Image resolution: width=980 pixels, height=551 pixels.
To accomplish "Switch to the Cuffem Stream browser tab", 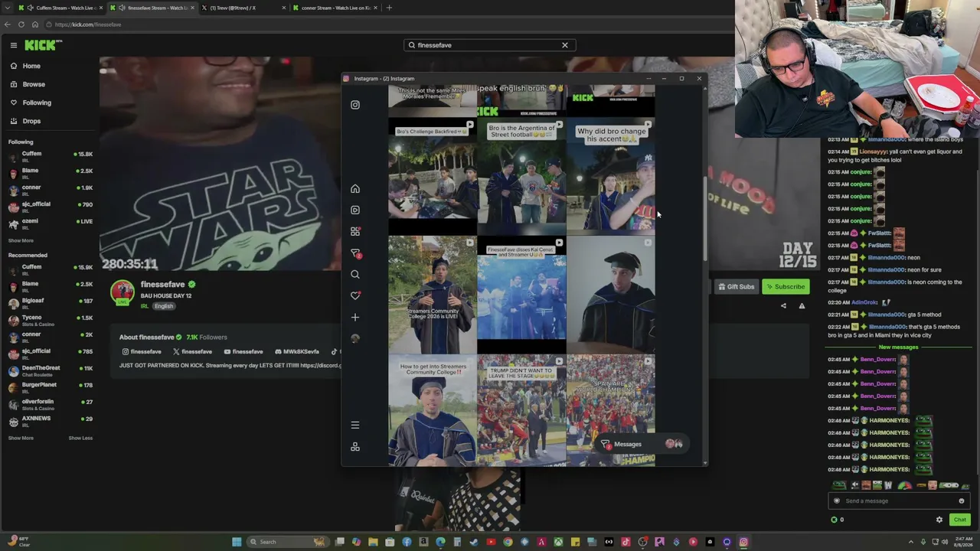I will [x=60, y=8].
